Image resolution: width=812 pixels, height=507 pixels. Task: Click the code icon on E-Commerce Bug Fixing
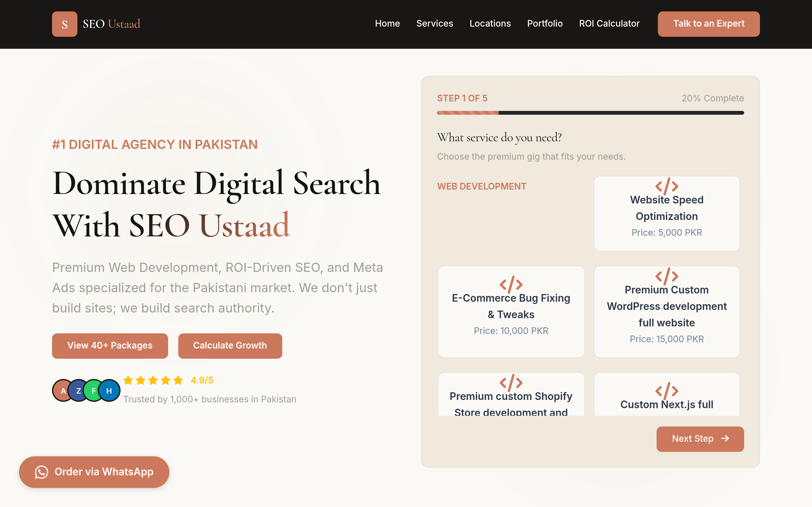click(x=511, y=284)
